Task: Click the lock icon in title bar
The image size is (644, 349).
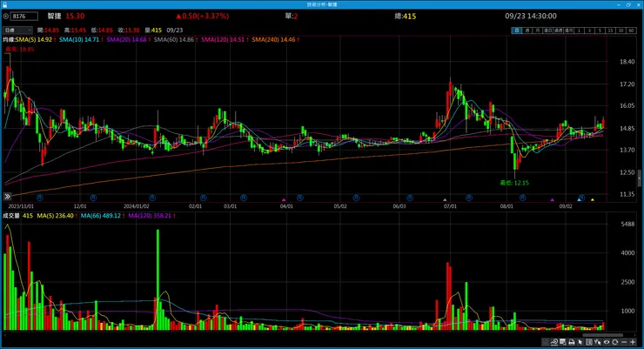Action: pos(5,4)
